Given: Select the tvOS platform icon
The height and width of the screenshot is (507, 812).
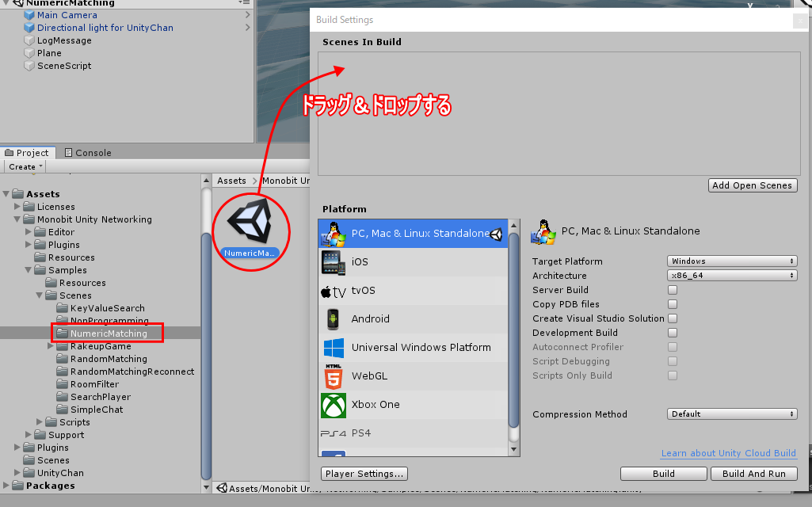Looking at the screenshot, I should [334, 291].
